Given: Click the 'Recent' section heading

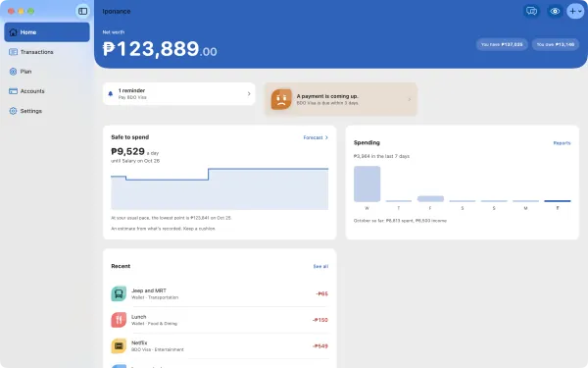Looking at the screenshot, I should click(121, 266).
